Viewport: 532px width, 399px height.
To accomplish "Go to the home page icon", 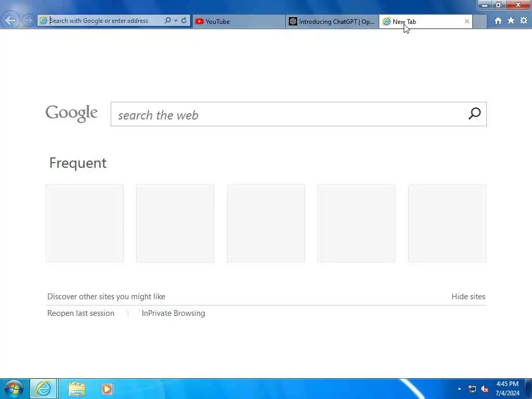I will [x=498, y=21].
